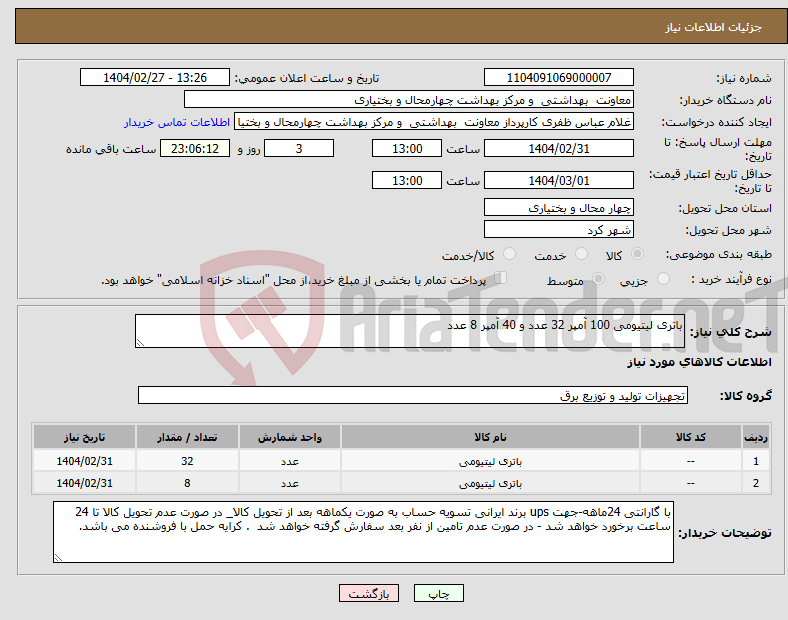Screen dimensions: 788x620
Task: Select the کالا/خدمت radio button
Action: point(510,254)
